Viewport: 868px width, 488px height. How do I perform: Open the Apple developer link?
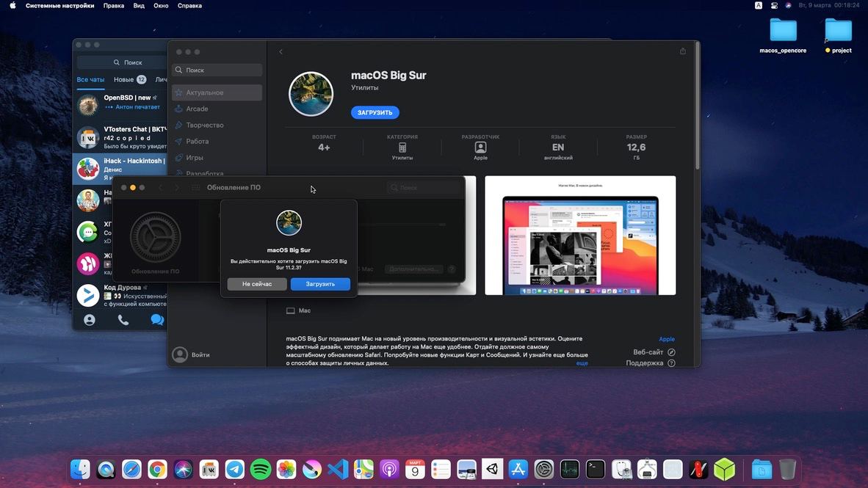pyautogui.click(x=667, y=339)
